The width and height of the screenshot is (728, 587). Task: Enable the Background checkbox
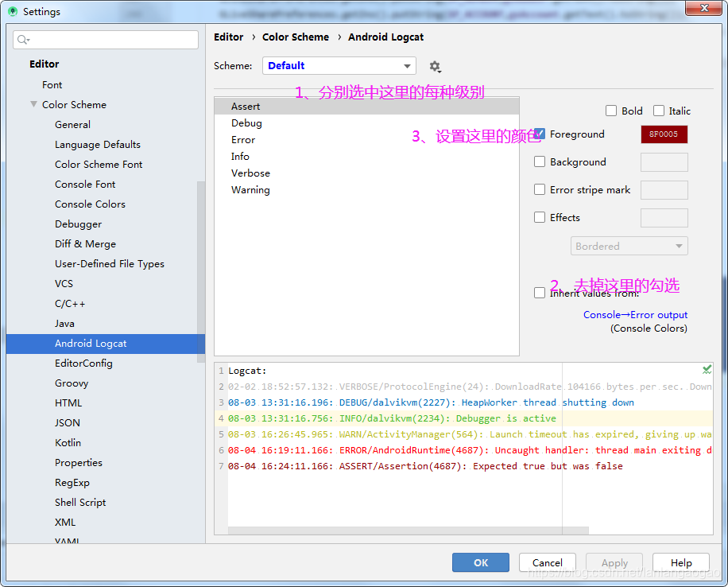click(540, 161)
